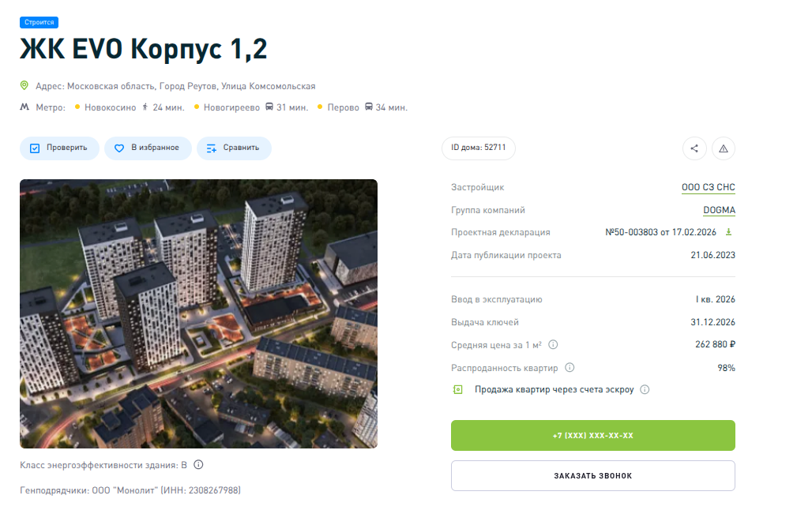This screenshot has width=812, height=529.
Task: Click the warning triangle report icon
Action: coord(724,148)
